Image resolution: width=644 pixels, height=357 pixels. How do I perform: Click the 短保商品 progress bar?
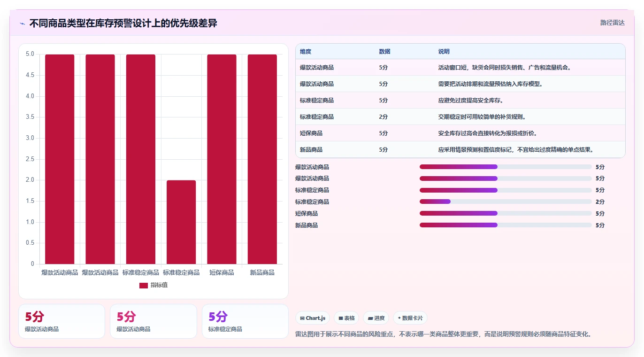click(506, 213)
